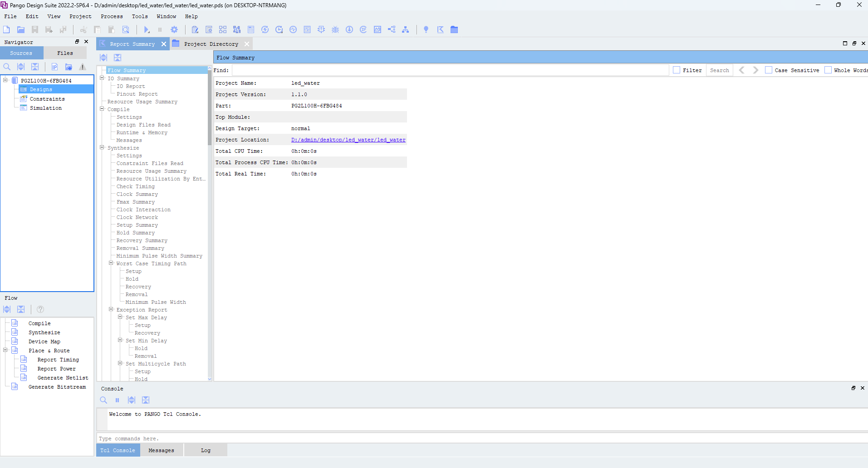Click the Pause process toolbar icon
The height and width of the screenshot is (468, 868).
(160, 29)
